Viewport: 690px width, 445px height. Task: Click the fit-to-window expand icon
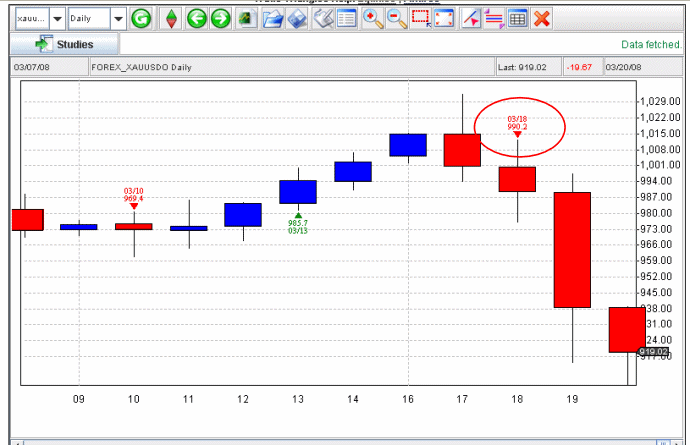tap(445, 18)
